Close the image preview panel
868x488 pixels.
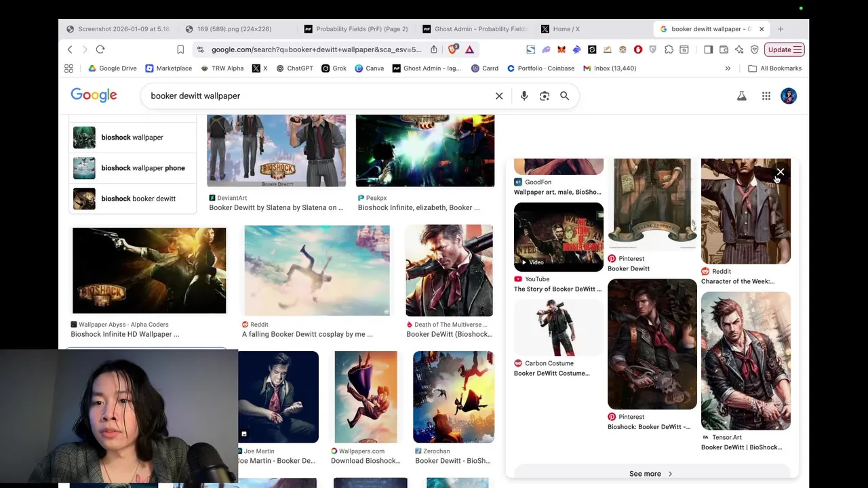pos(781,172)
